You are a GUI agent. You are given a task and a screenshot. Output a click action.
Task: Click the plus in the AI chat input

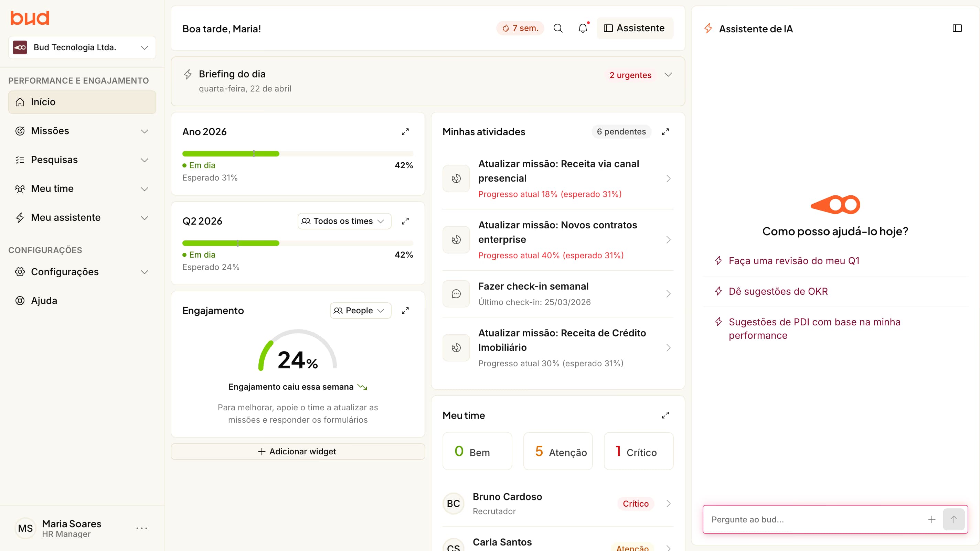tap(932, 519)
